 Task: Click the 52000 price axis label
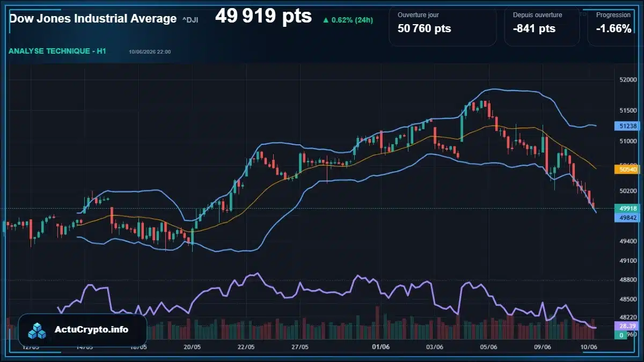628,80
